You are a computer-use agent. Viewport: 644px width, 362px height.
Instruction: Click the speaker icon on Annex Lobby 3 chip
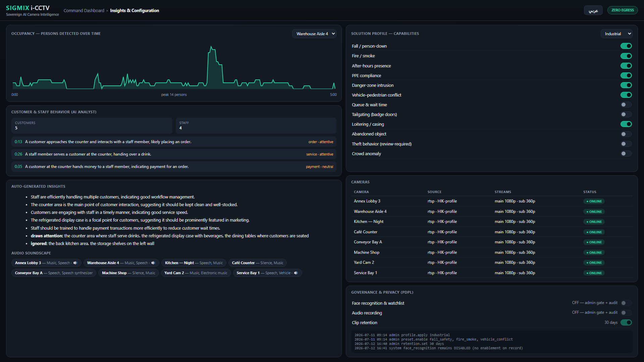(x=75, y=263)
